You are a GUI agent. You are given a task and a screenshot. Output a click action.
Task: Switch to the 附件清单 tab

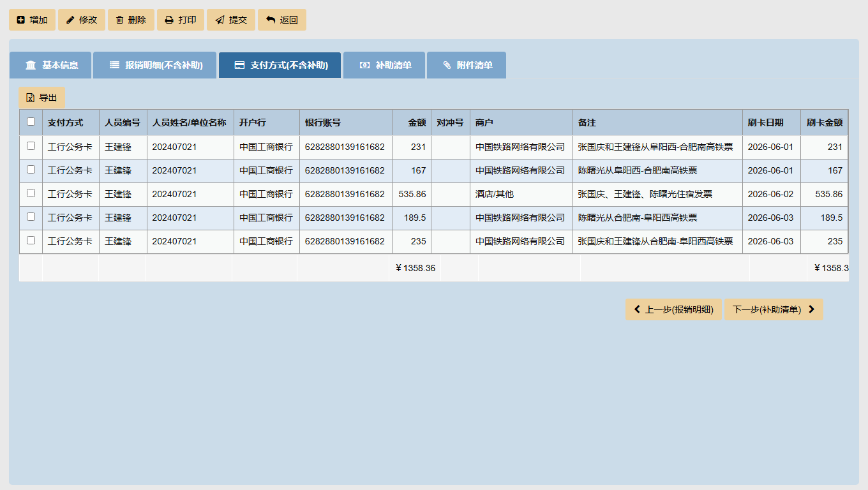point(467,65)
